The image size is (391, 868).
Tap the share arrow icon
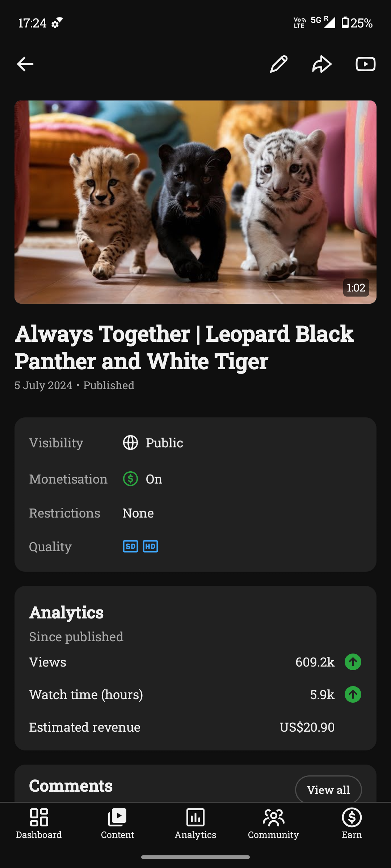click(322, 64)
